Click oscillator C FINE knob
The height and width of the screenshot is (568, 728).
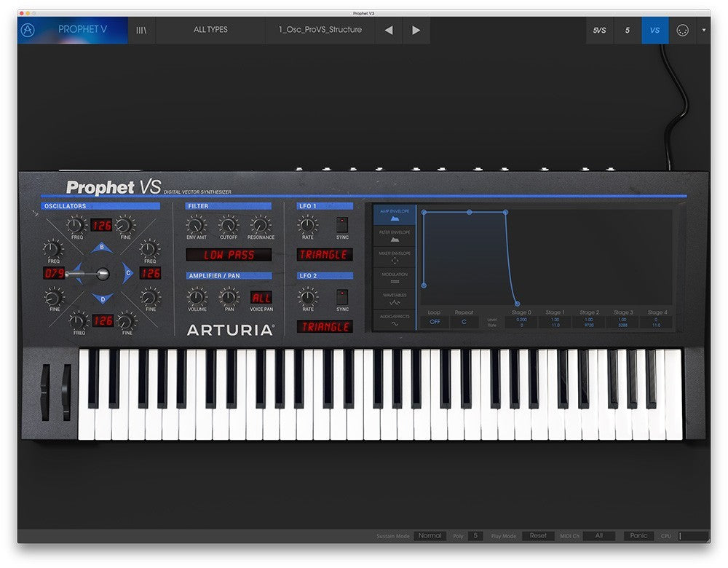click(150, 297)
